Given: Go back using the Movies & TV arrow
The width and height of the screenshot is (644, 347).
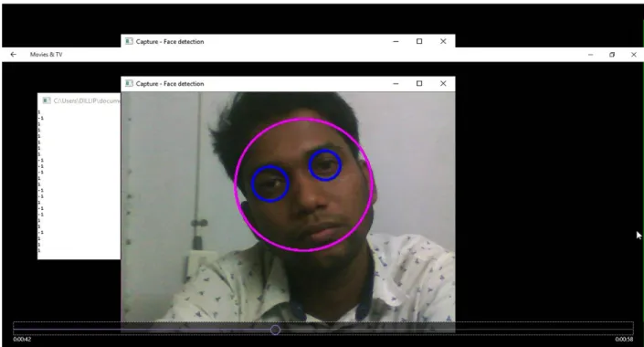Looking at the screenshot, I should pos(13,54).
